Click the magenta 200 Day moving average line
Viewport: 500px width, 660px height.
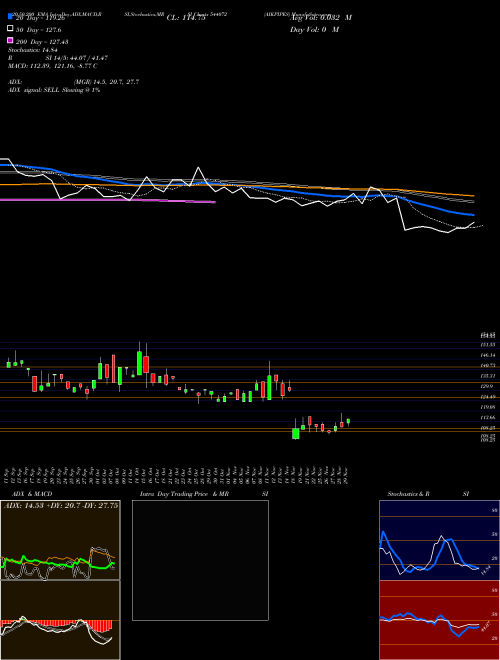tap(108, 200)
